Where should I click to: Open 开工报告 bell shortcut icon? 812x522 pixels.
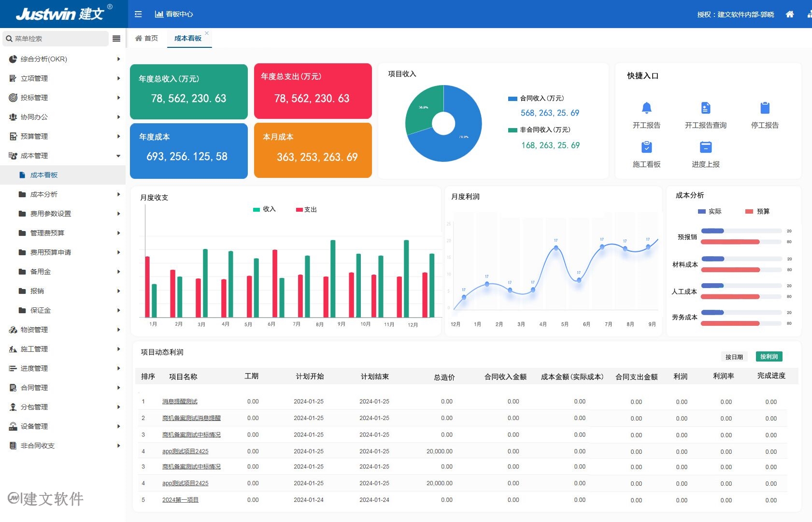(x=646, y=108)
